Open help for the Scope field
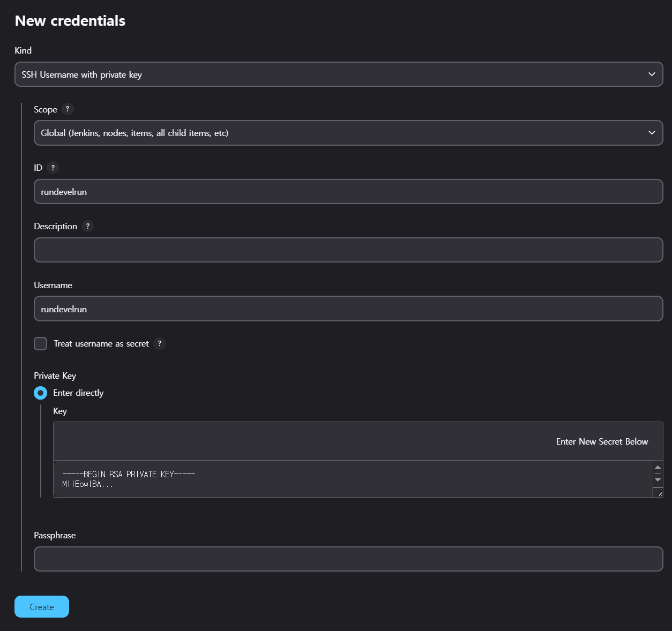This screenshot has height=631, width=672. tap(68, 109)
